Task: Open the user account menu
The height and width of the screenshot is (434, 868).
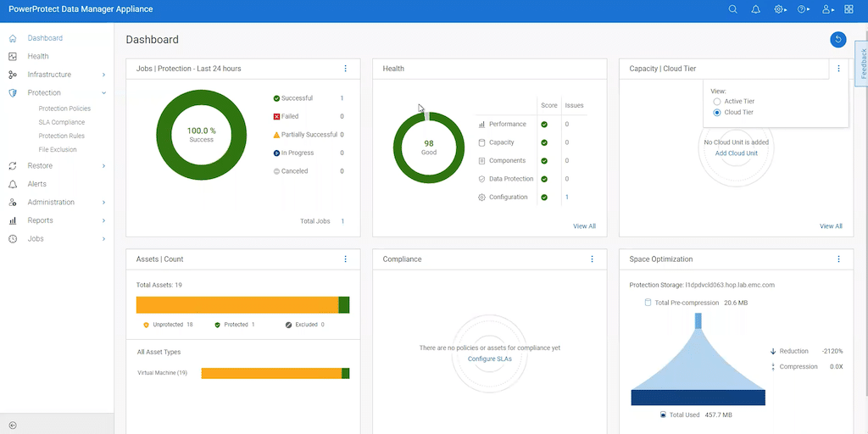Action: [x=827, y=9]
